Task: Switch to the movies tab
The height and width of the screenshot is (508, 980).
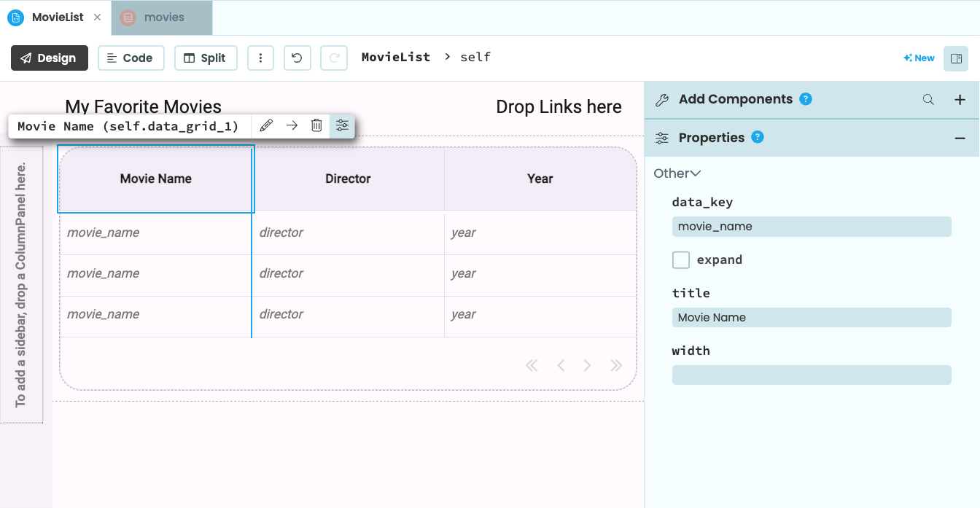Action: [x=162, y=17]
